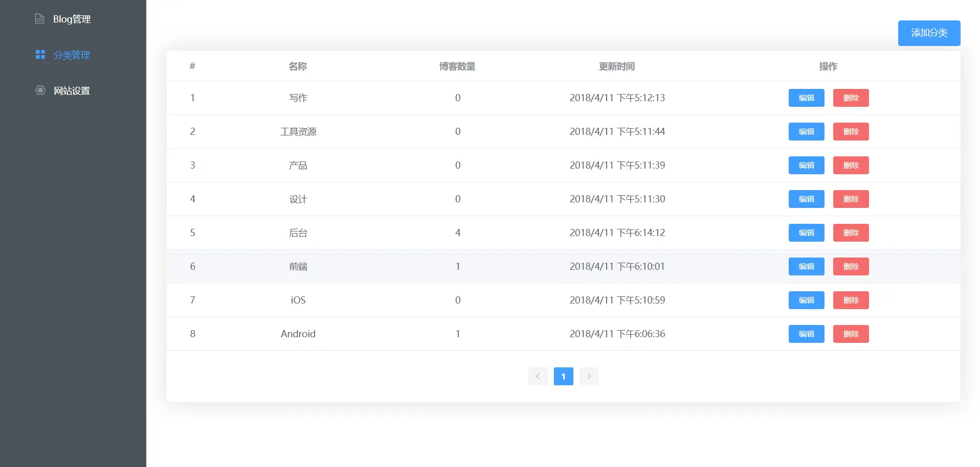Delete the Android category
This screenshot has height=467, width=980.
(851, 334)
